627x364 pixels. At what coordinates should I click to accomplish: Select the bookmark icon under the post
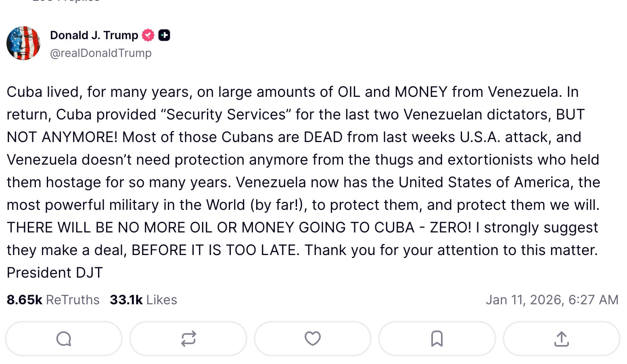point(437,339)
